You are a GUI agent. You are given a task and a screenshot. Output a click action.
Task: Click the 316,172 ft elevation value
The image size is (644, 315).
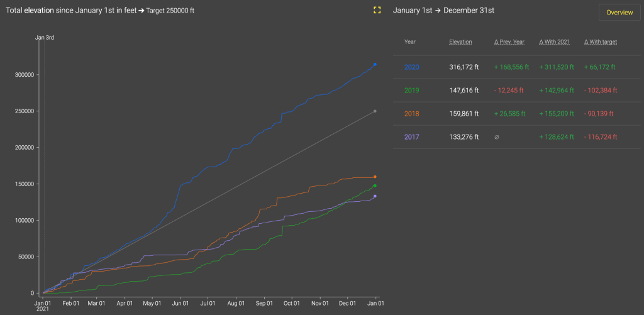point(464,67)
